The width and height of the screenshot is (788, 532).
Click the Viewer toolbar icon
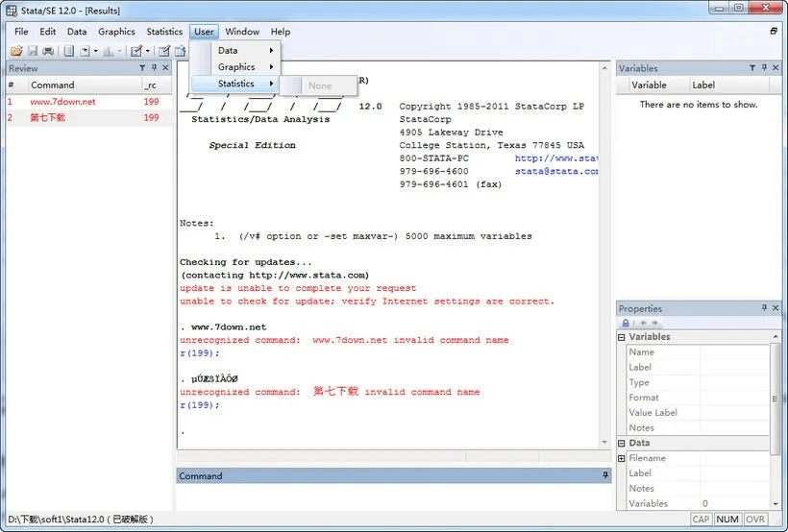pyautogui.click(x=85, y=51)
